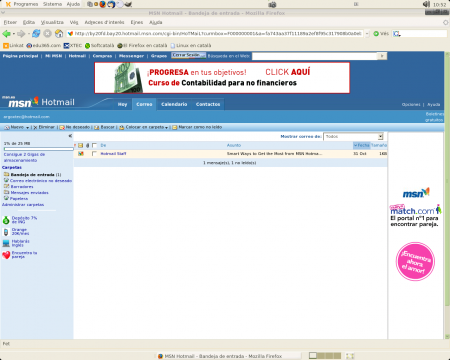The height and width of the screenshot is (360, 450).
Task: Toggle the select-all messages checkbox in header
Action: click(94, 145)
